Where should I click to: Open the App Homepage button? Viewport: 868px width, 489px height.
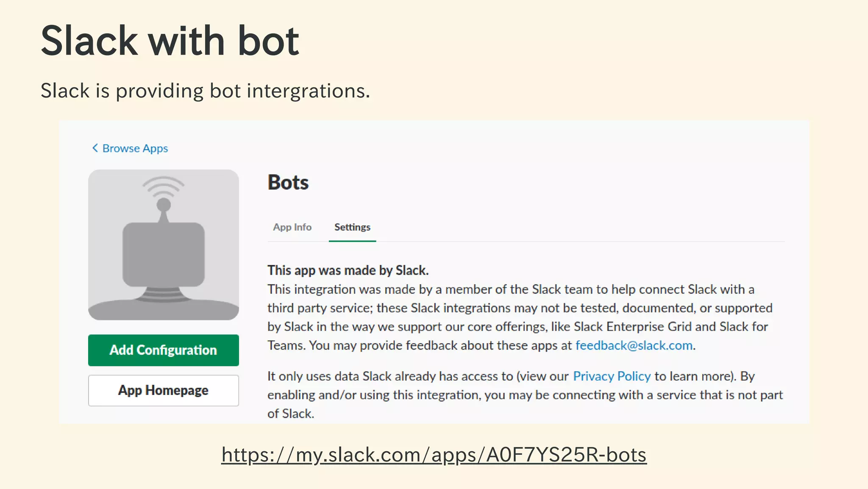click(x=164, y=390)
